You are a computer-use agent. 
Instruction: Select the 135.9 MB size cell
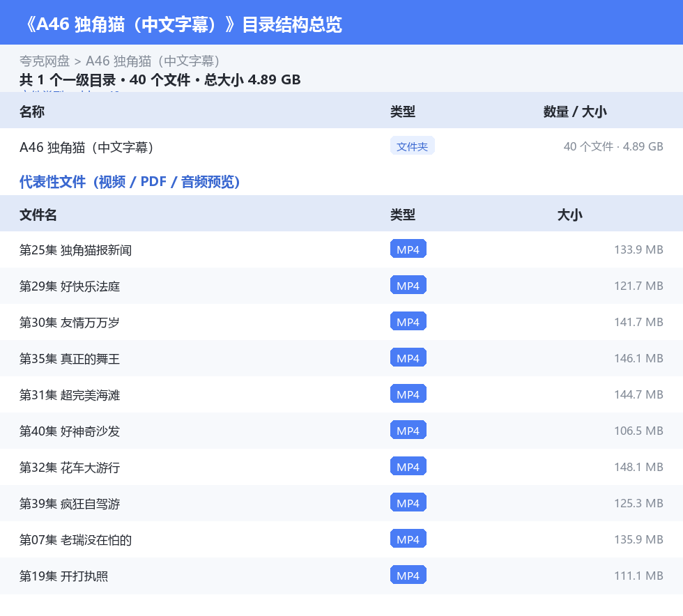[638, 539]
